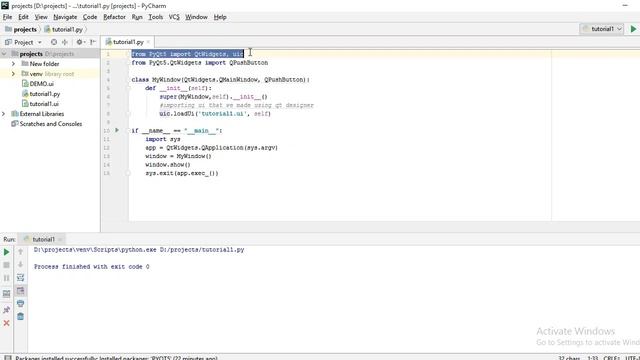Screen dimensions: 640x360
Task: Click the Up the stack trace arrow
Action: 20,252
